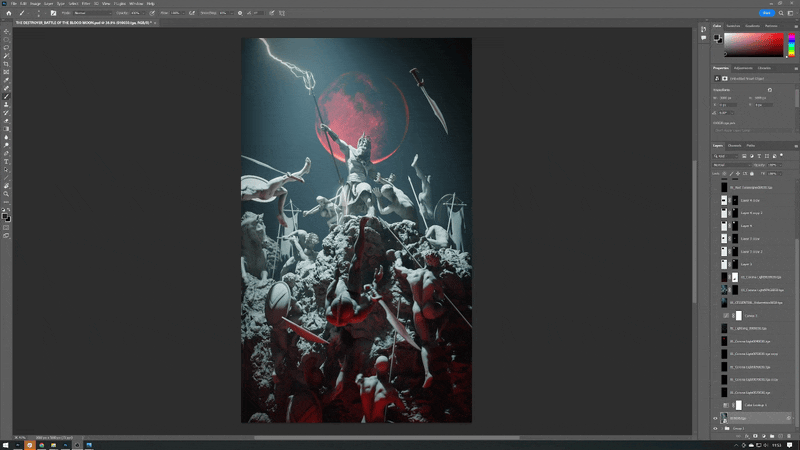Screen dimensions: 800x450
Task: Click the Home icon in options bar
Action: (x=9, y=13)
